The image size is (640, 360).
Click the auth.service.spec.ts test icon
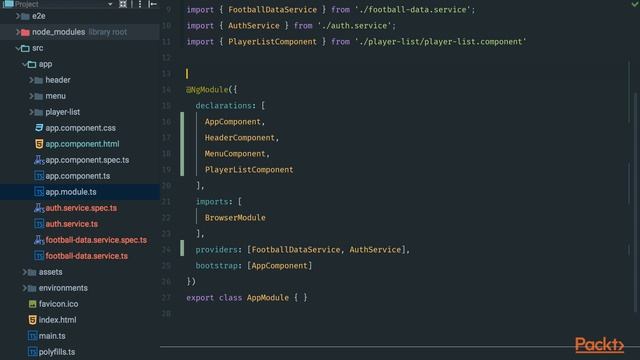coord(39,208)
